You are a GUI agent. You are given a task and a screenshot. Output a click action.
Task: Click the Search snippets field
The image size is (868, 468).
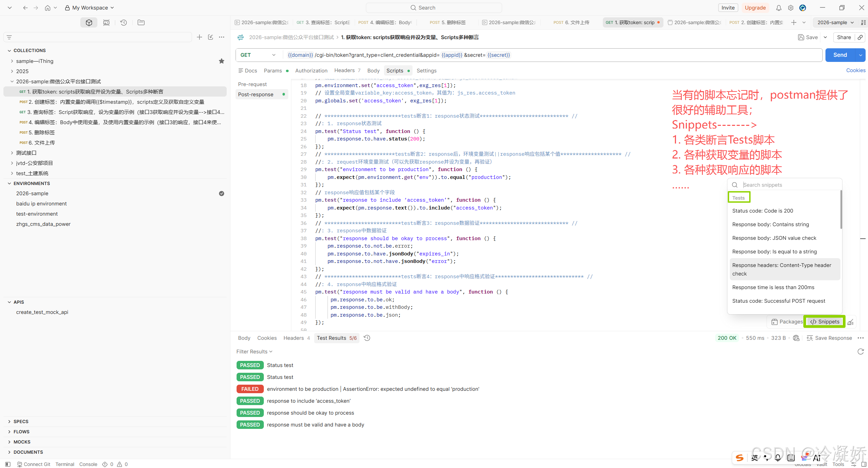[785, 185]
